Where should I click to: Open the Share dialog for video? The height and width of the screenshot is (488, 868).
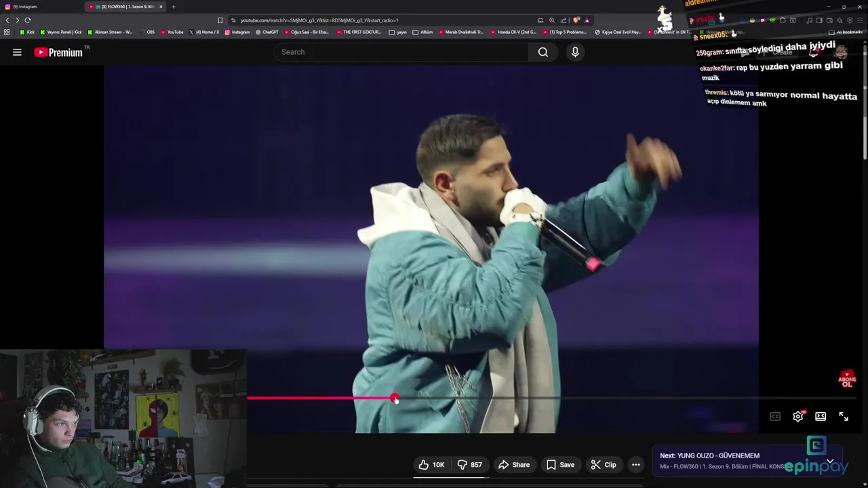(514, 464)
